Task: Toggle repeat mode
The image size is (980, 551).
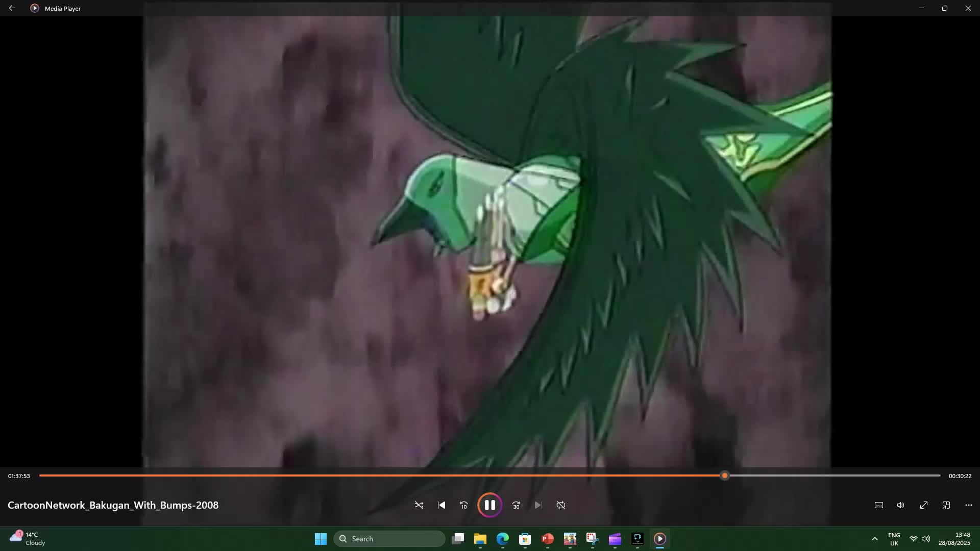Action: (561, 505)
